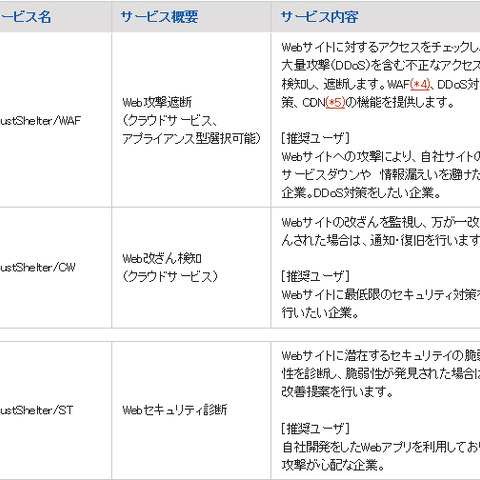Click the 攻撃が心配な企業。 line
The image size is (480, 480).
pyautogui.click(x=333, y=465)
